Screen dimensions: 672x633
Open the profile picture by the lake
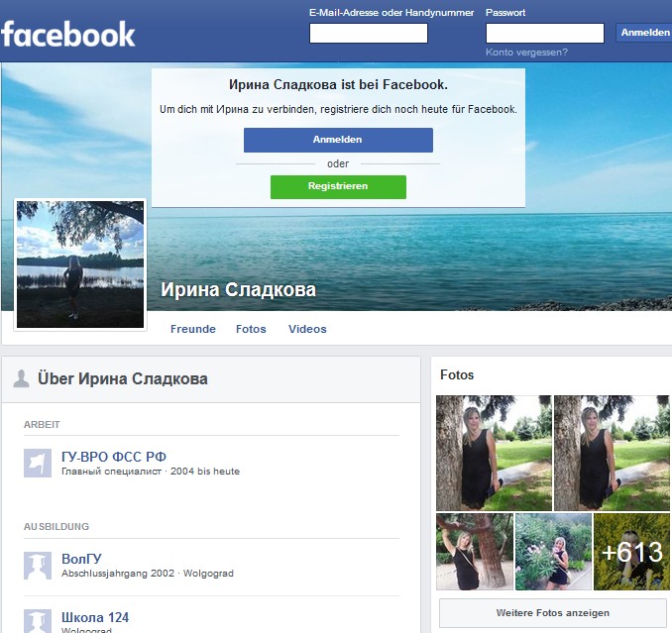80,264
